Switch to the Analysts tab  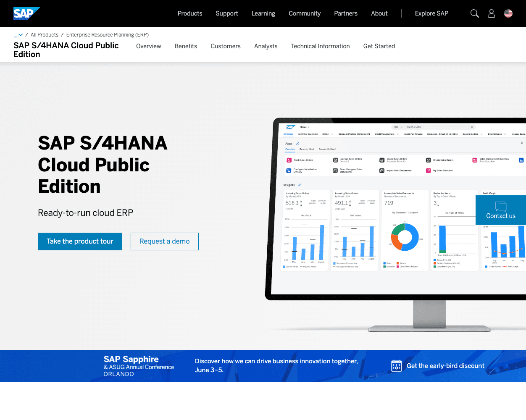(266, 46)
